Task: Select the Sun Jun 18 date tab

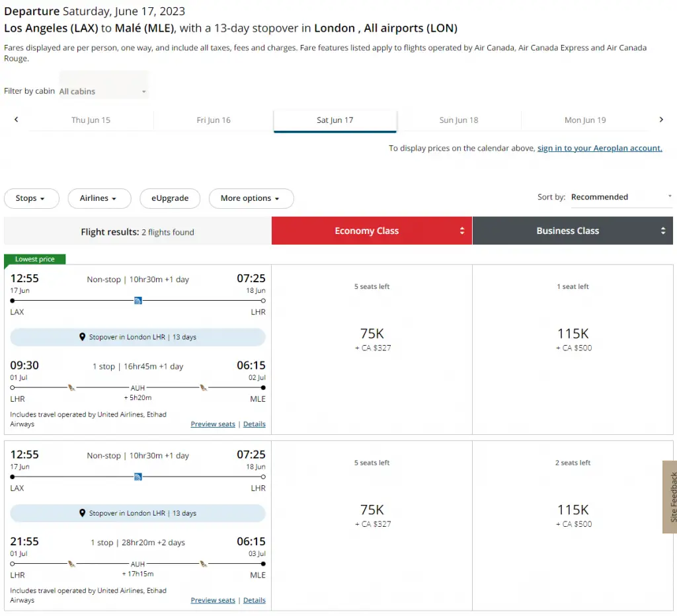Action: point(458,120)
